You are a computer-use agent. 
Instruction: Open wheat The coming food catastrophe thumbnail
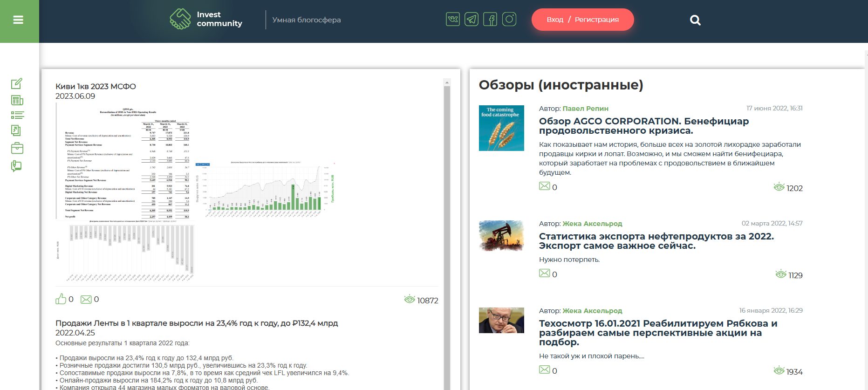(501, 128)
